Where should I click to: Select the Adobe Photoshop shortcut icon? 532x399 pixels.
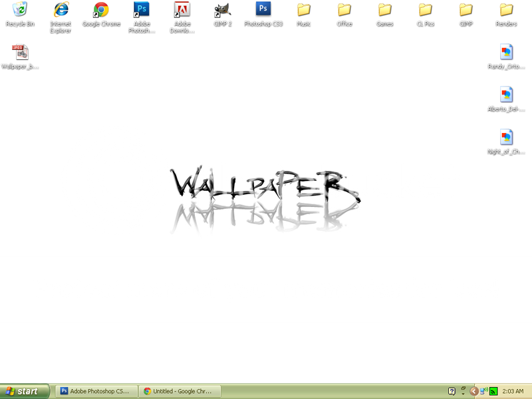[142, 10]
